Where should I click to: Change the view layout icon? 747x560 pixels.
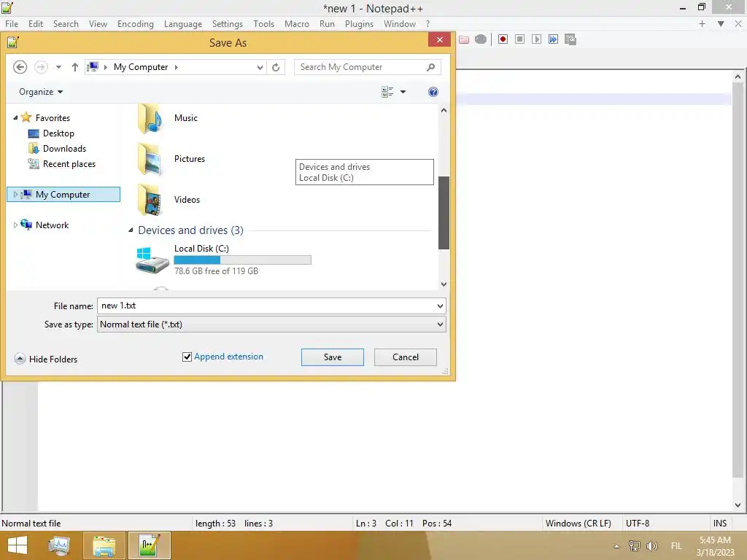click(387, 92)
